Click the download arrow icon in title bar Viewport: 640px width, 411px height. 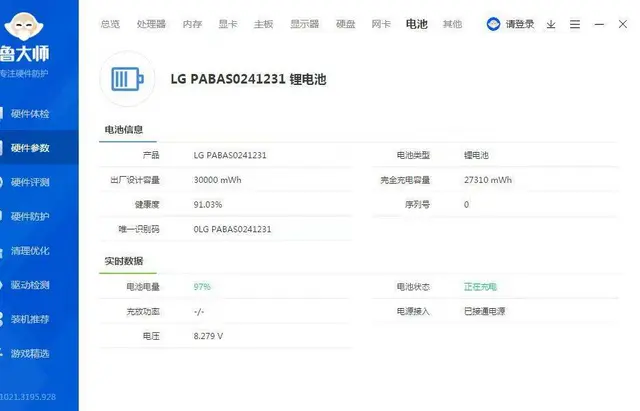coord(551,24)
